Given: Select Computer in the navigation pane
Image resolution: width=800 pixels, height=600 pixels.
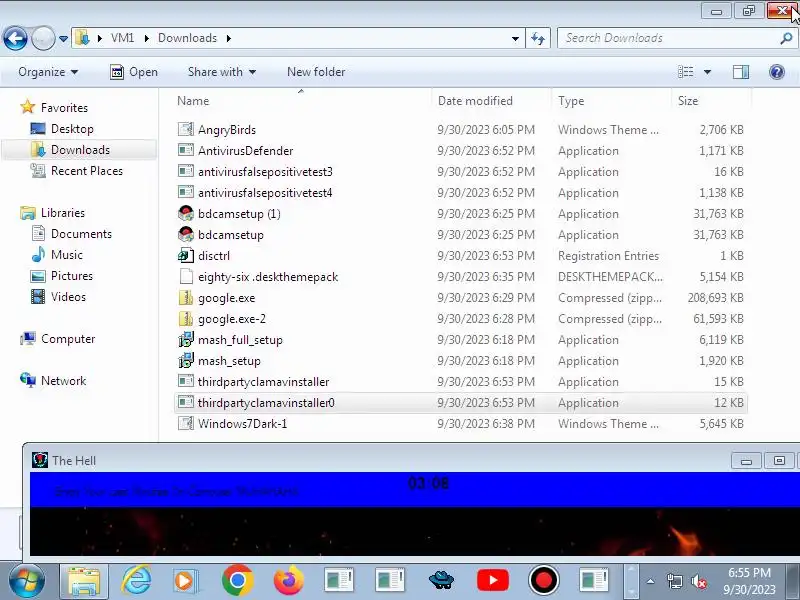Looking at the screenshot, I should (x=68, y=339).
